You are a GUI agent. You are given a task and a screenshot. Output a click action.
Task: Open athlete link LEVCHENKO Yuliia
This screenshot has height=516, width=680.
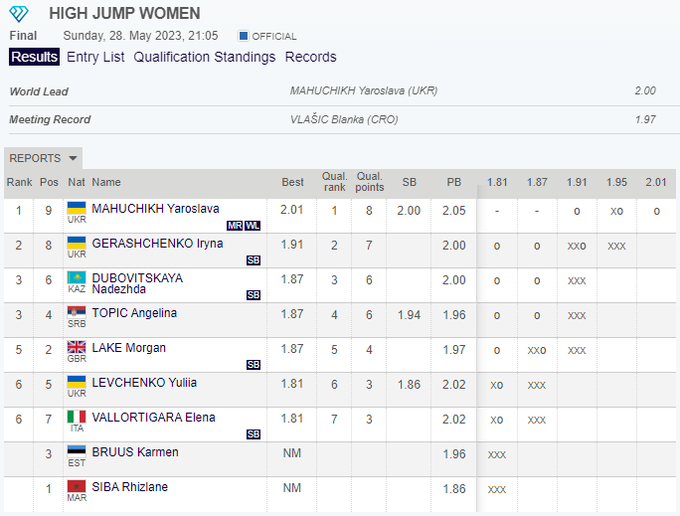coord(144,382)
